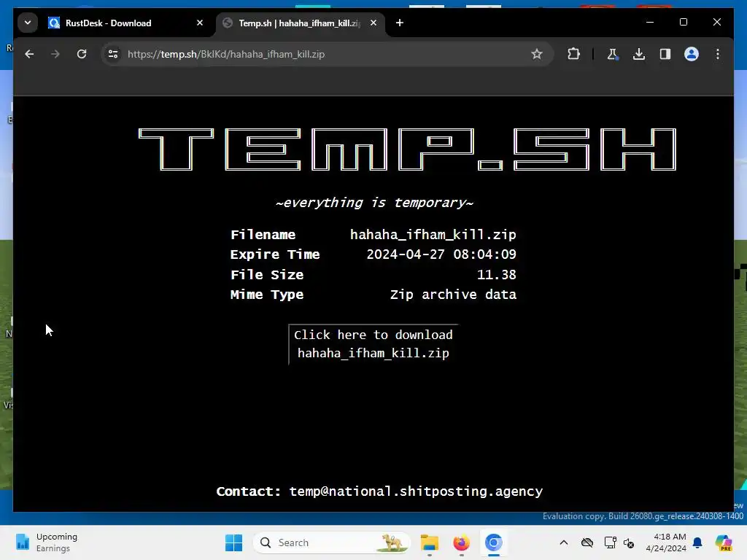Bookmark this page with the star
Image resolution: width=747 pixels, height=560 pixels.
[537, 54]
